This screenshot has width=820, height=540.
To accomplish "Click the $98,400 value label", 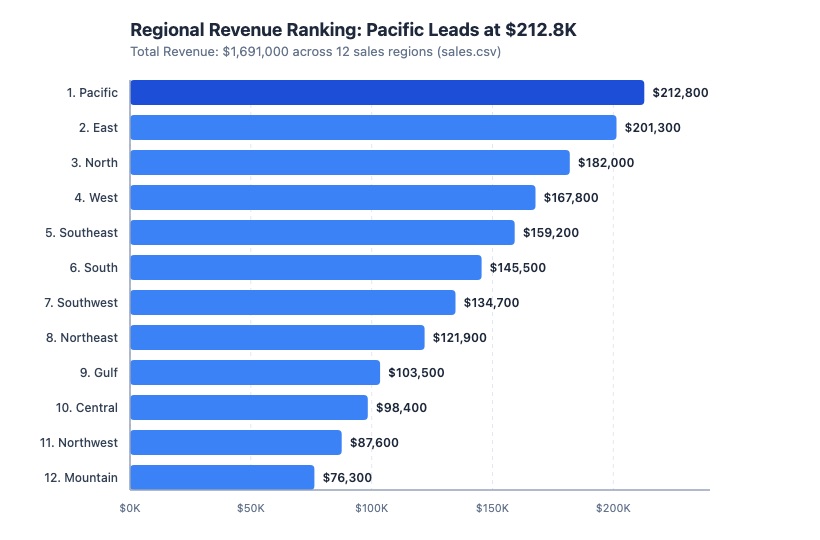I will point(402,408).
